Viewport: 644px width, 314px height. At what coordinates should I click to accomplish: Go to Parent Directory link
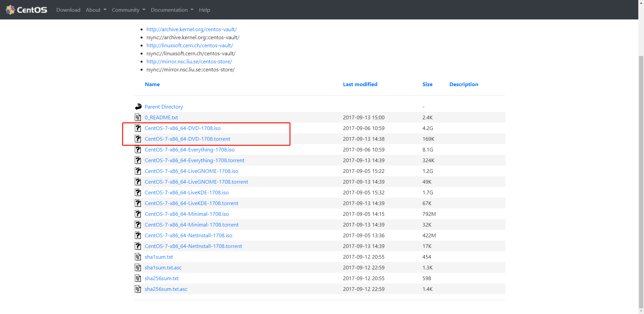pyautogui.click(x=164, y=107)
